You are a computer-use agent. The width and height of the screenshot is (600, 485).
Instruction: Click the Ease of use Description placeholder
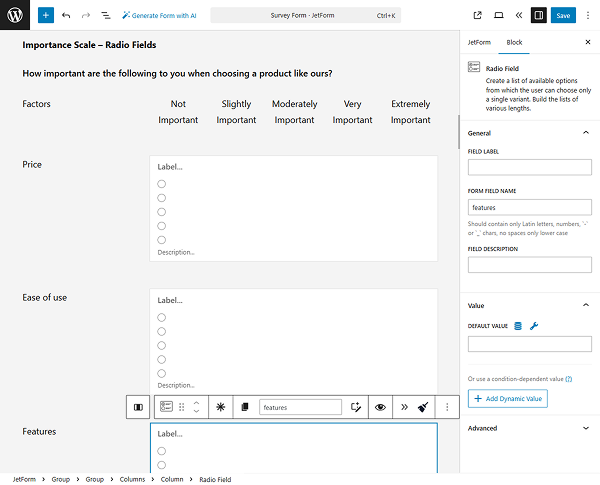pos(176,385)
